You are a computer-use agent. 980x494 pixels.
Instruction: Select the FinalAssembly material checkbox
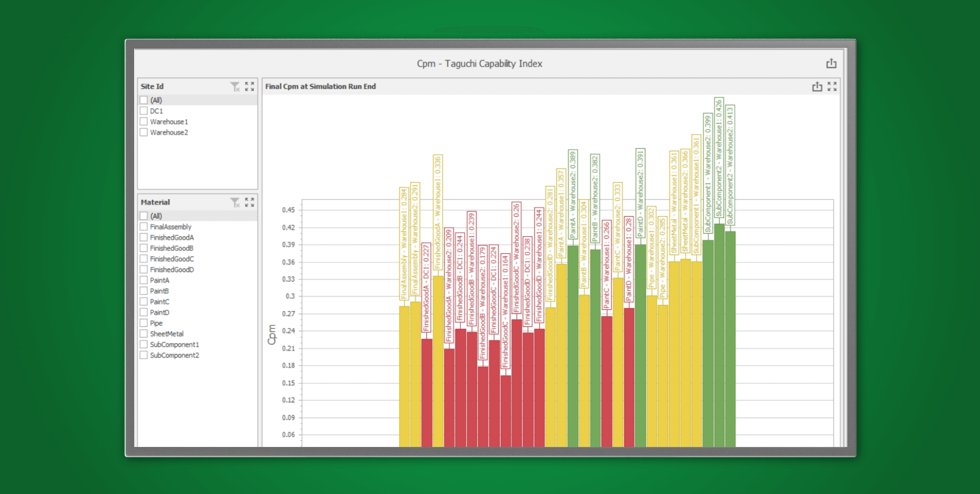pyautogui.click(x=143, y=226)
